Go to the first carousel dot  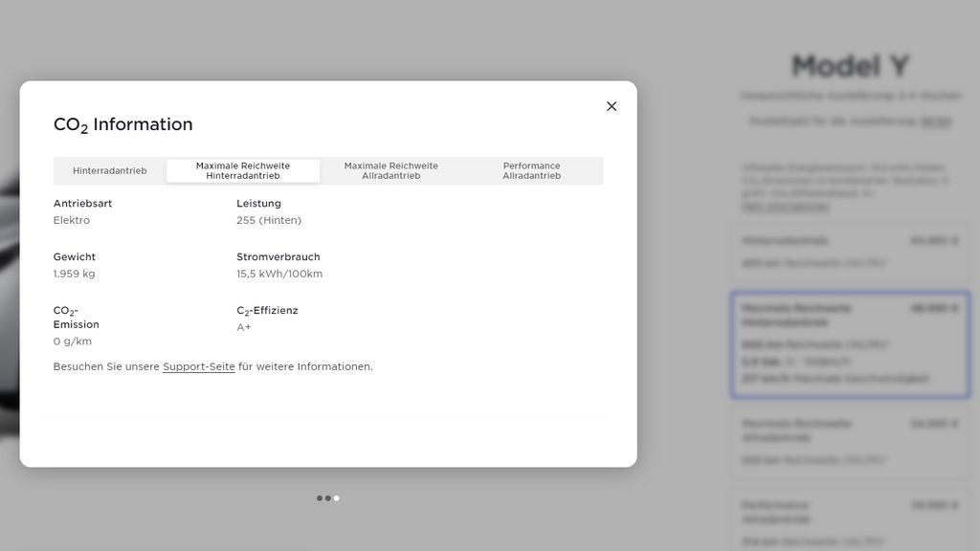pyautogui.click(x=320, y=498)
